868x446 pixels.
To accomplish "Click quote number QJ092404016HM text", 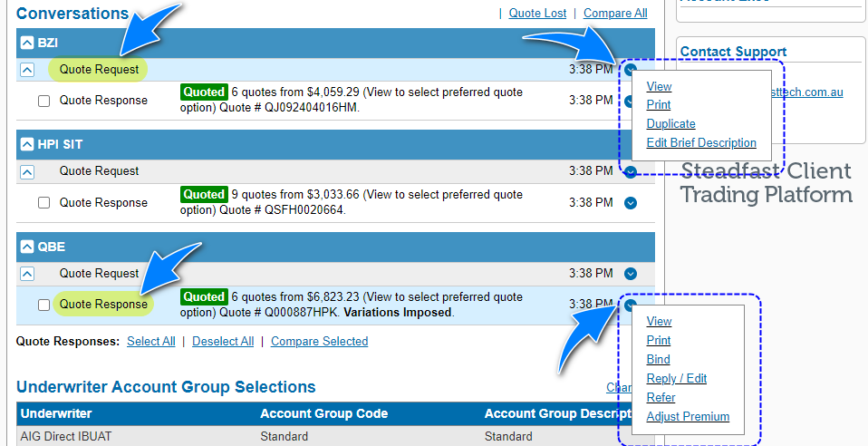I will coord(311,108).
